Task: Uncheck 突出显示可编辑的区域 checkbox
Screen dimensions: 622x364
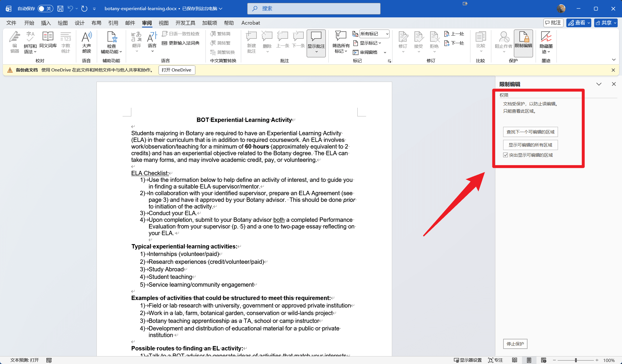Action: pyautogui.click(x=505, y=155)
